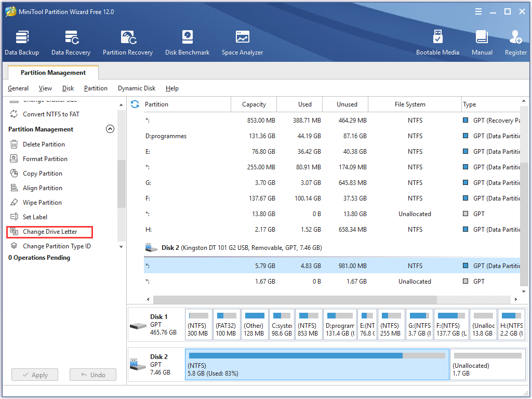Click partition list scroll-down arrow
The width and height of the screenshot is (532, 399).
point(524,291)
